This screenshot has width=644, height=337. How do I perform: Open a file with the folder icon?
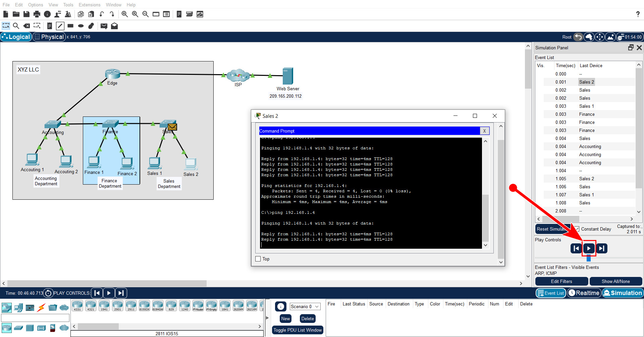click(x=16, y=14)
